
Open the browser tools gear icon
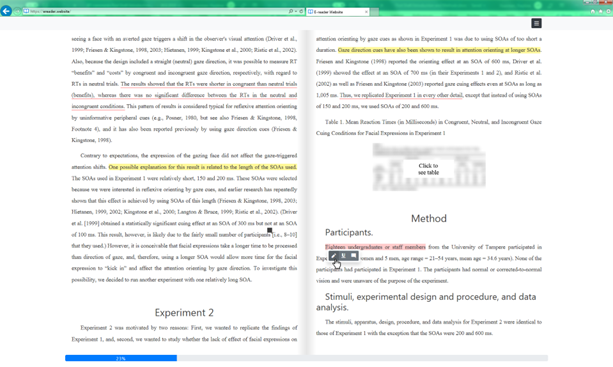pyautogui.click(x=608, y=11)
